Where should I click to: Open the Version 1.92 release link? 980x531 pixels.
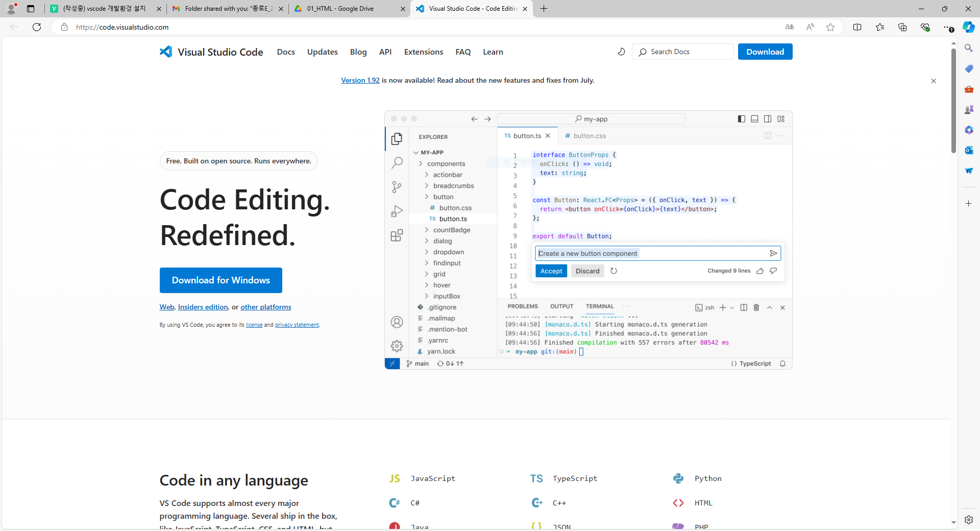click(x=360, y=80)
